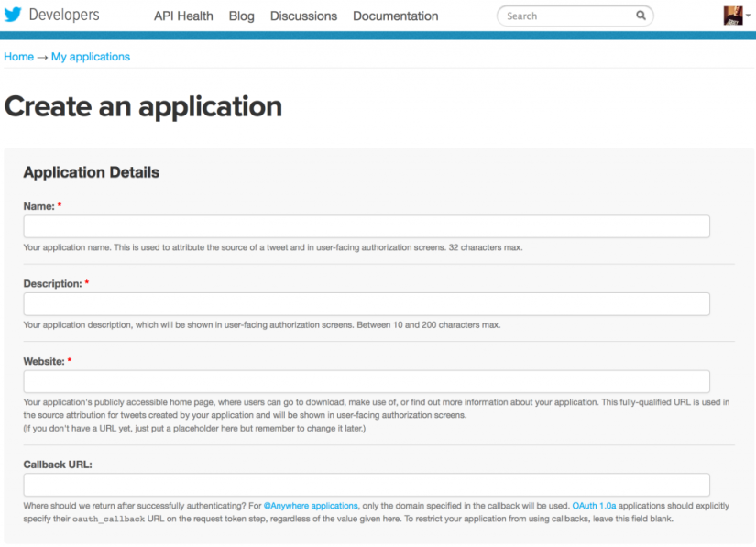This screenshot has width=756, height=547.
Task: View the Documentation section
Action: coord(395,16)
